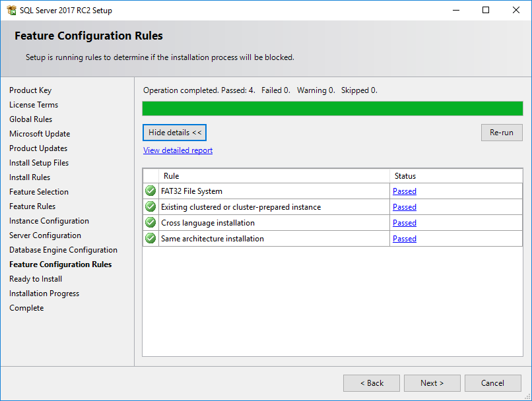532x401 pixels.
Task: Click the Re-run button
Action: [x=502, y=133]
